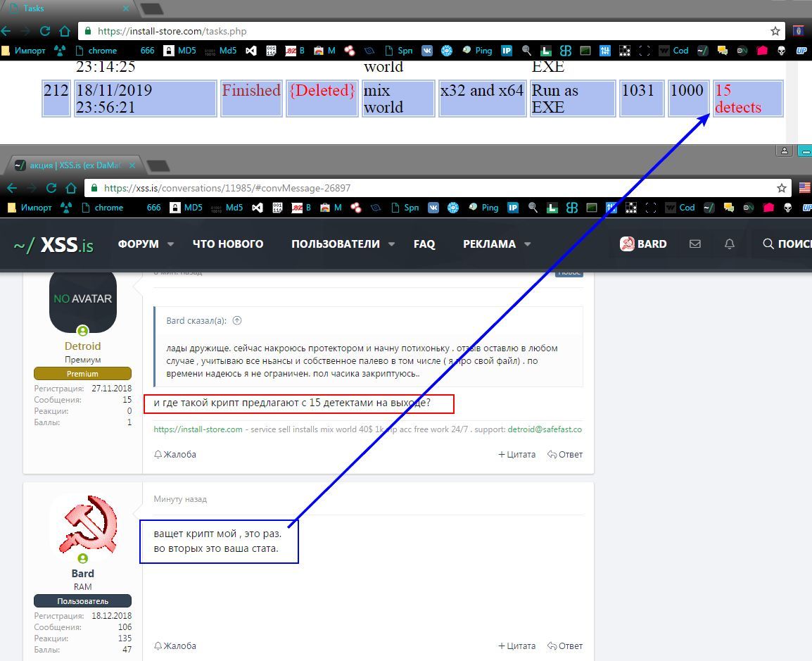Go back in the Tasks browser window
812x661 pixels.
(6, 31)
